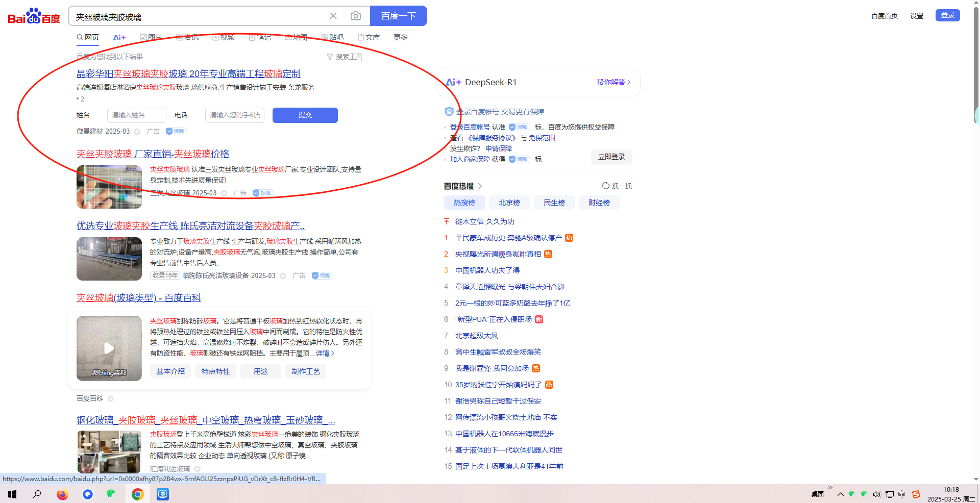Switch the 中 input language indicator
The width and height of the screenshot is (980, 503).
(x=902, y=494)
